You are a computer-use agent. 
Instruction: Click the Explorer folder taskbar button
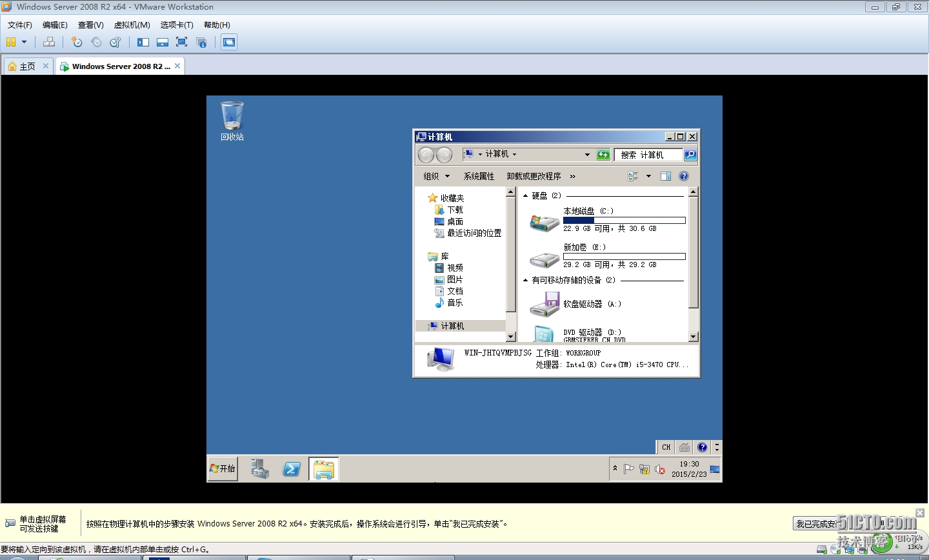pos(323,469)
